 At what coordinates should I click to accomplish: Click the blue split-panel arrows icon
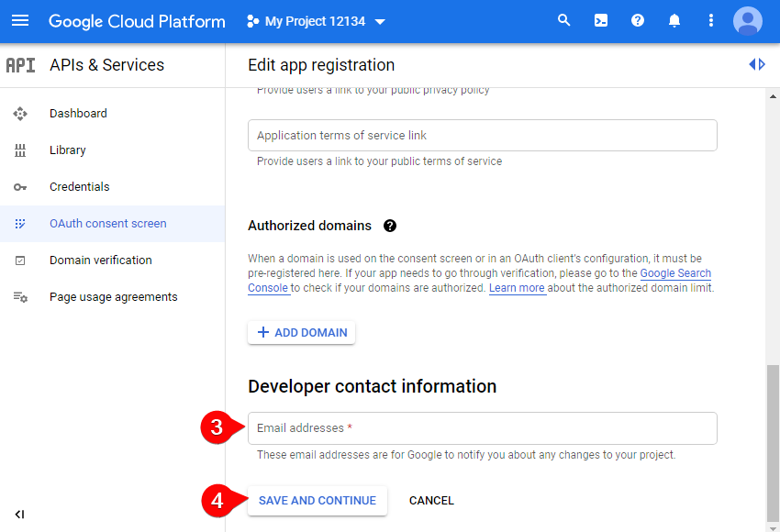[756, 63]
